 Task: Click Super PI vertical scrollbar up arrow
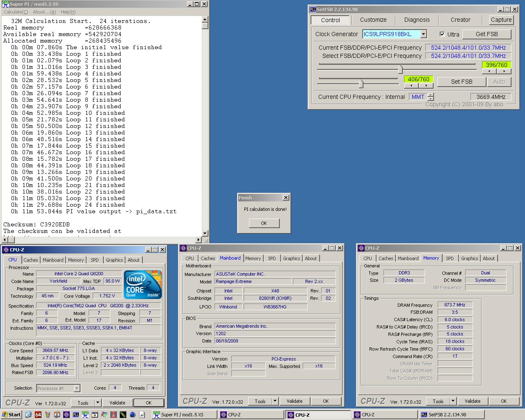[205, 19]
